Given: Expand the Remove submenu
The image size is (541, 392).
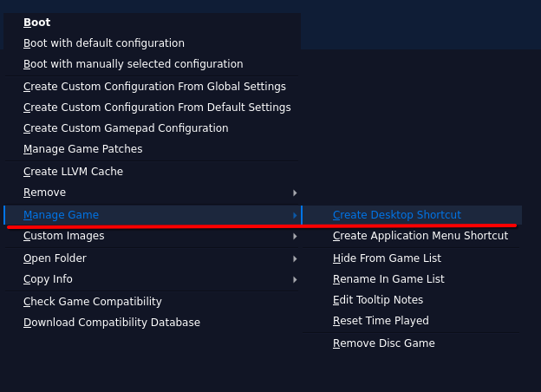Looking at the screenshot, I should 45,193.
